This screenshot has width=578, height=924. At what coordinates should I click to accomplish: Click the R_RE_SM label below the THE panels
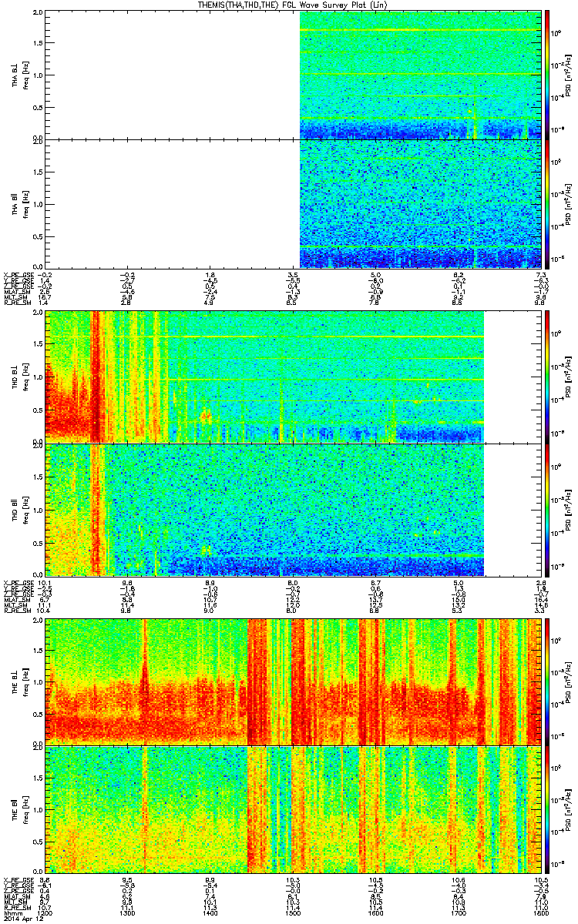point(17,909)
